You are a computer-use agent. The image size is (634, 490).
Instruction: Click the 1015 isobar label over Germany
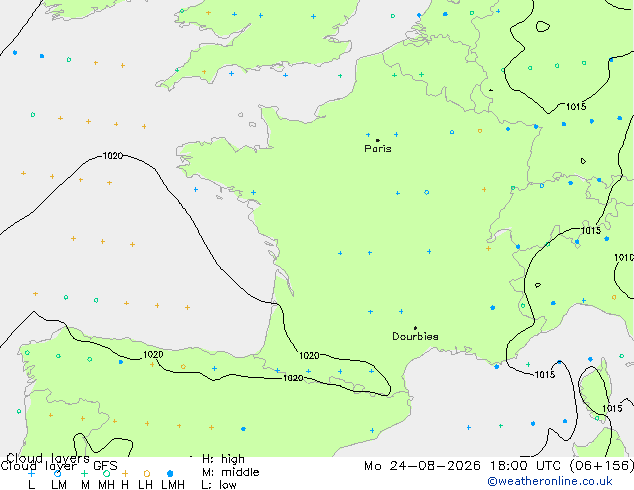[x=576, y=107]
